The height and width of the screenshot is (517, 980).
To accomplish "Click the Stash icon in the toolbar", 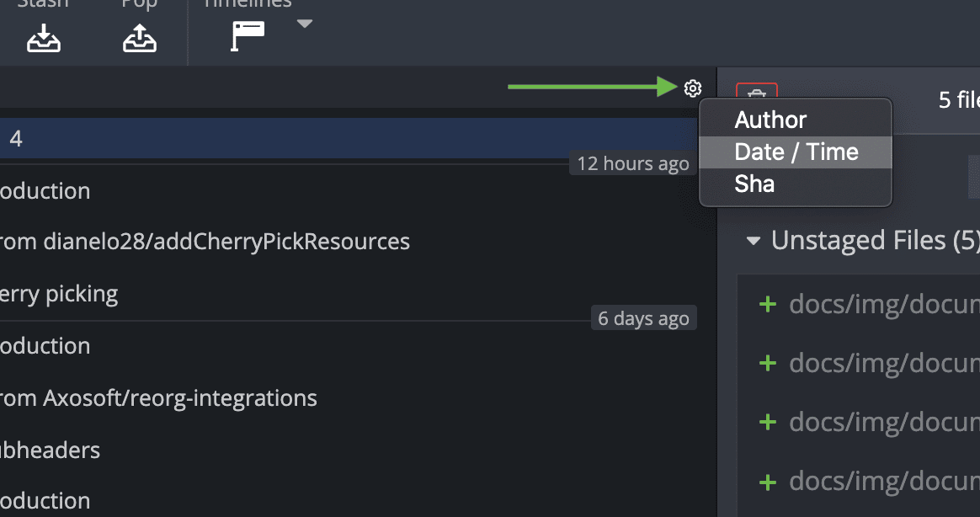I will pyautogui.click(x=43, y=36).
